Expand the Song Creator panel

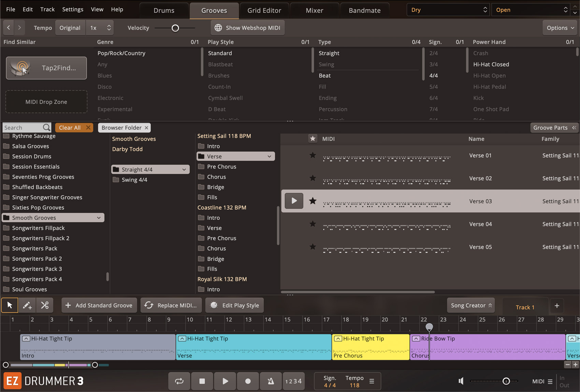coord(471,305)
